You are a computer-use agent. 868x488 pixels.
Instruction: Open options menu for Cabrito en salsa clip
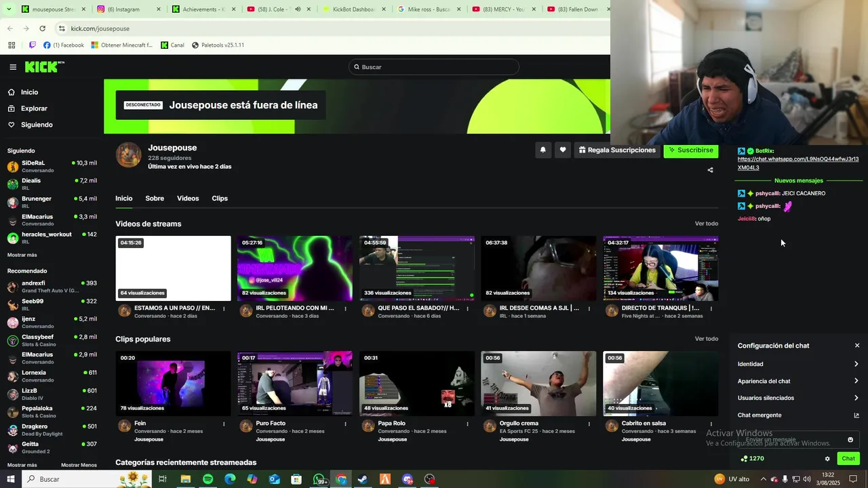tap(711, 424)
